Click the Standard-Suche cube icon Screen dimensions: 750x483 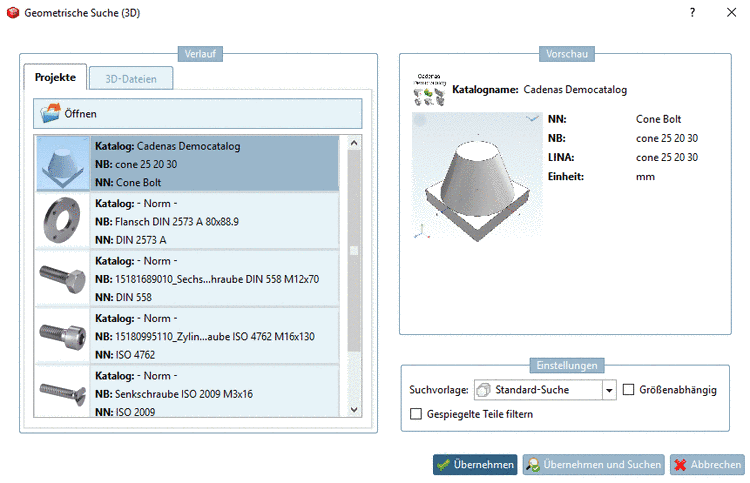point(484,390)
